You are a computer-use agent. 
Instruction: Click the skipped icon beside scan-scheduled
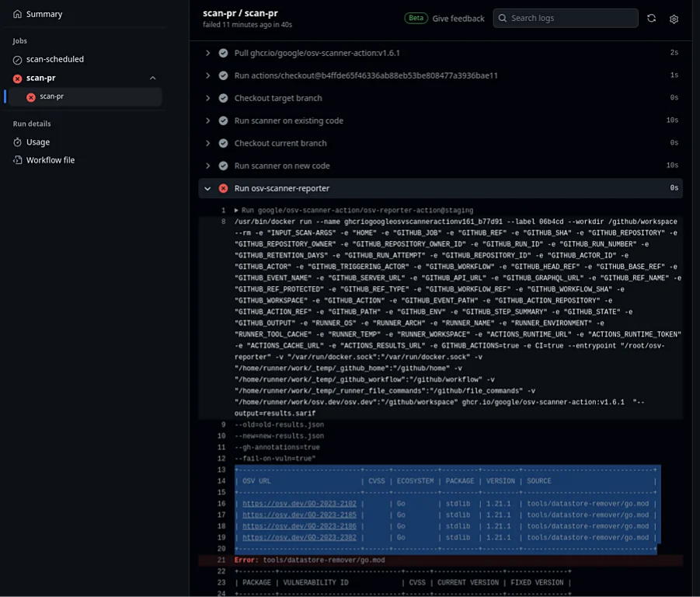17,59
